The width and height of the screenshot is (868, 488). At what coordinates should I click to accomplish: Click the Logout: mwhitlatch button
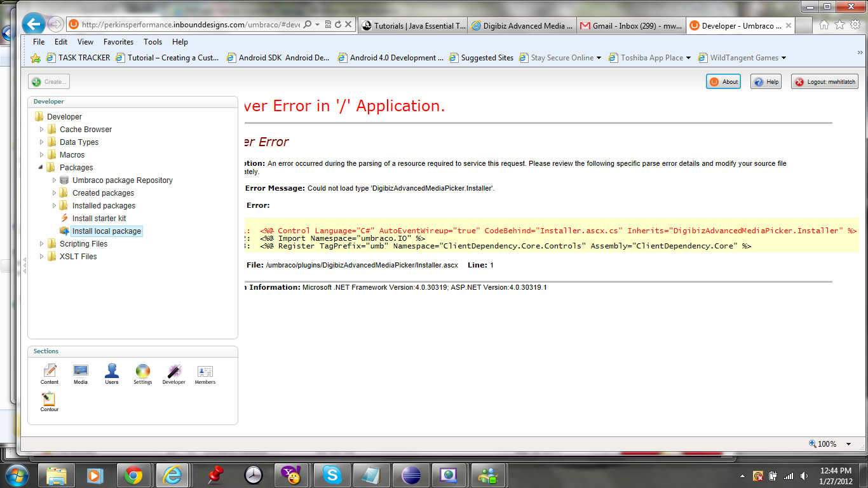[825, 81]
